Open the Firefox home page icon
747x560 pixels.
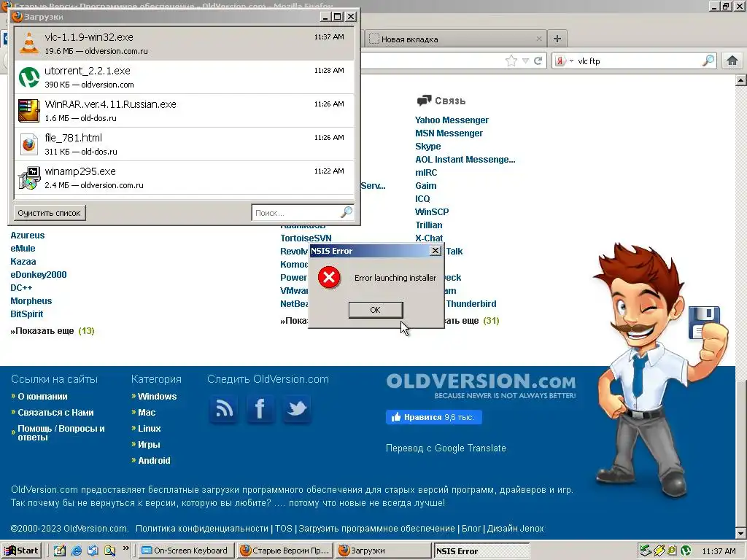click(732, 61)
